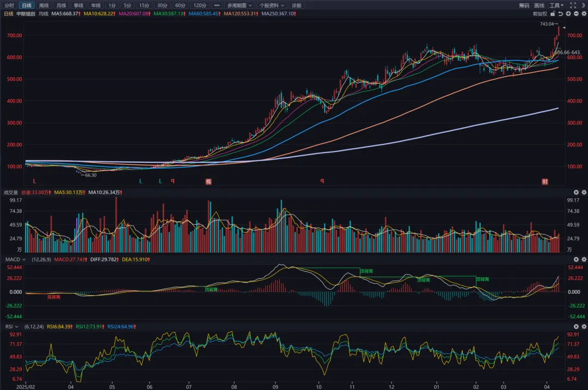
Task: Close the volume (成交量) panel
Action: click(x=576, y=192)
